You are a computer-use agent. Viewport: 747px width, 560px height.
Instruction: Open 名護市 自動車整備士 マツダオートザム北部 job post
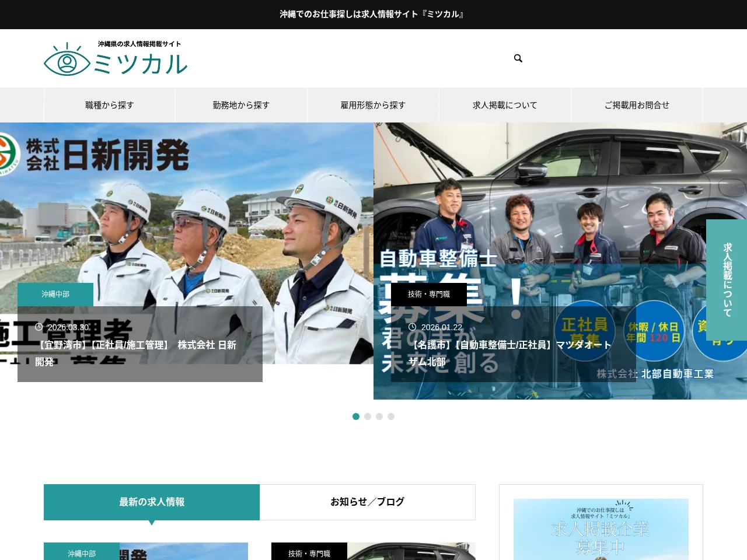510,353
